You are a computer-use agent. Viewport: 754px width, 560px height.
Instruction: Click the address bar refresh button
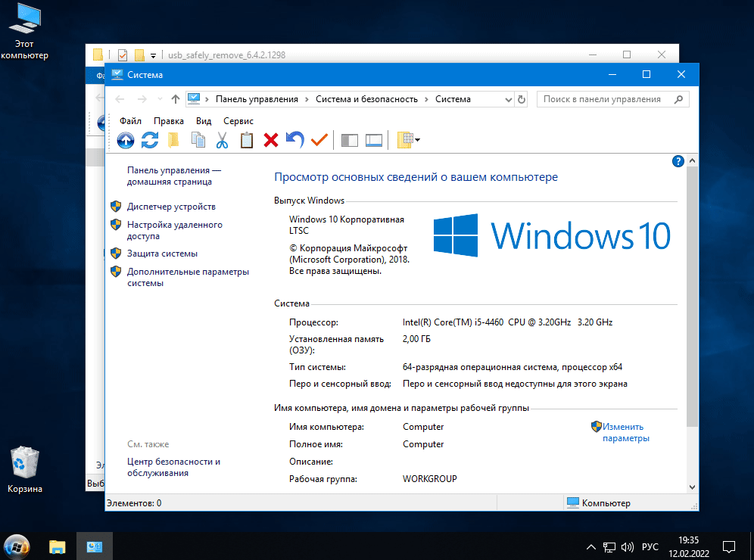pyautogui.click(x=522, y=99)
